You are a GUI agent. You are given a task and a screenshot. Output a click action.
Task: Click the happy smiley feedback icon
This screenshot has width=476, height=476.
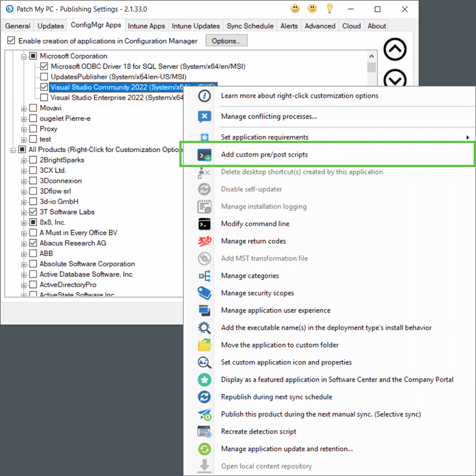pyautogui.click(x=295, y=9)
